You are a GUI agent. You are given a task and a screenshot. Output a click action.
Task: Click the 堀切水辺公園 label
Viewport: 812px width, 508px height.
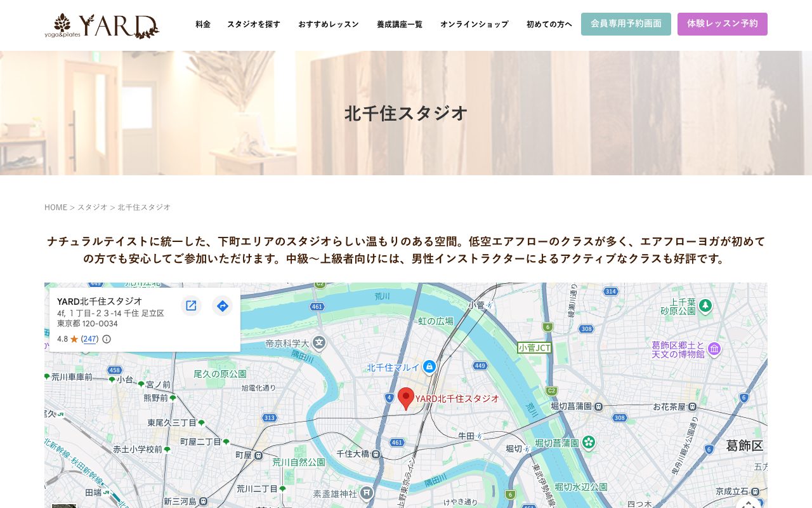tap(581, 487)
